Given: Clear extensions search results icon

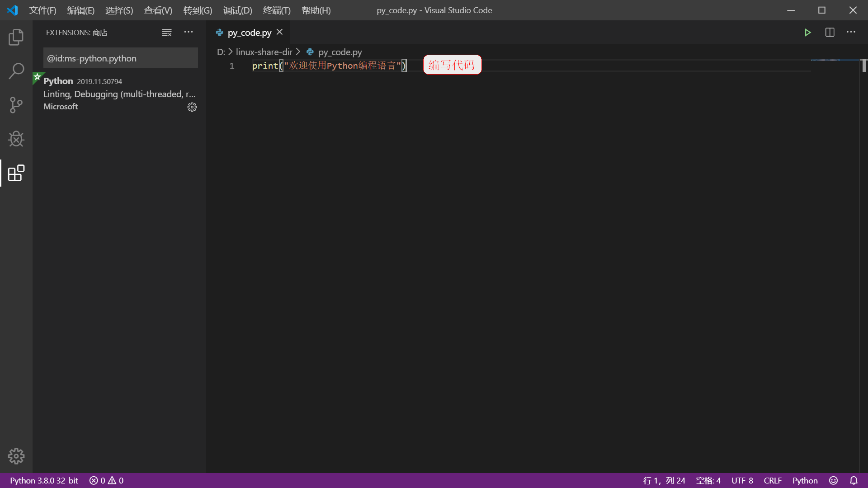Looking at the screenshot, I should [167, 33].
